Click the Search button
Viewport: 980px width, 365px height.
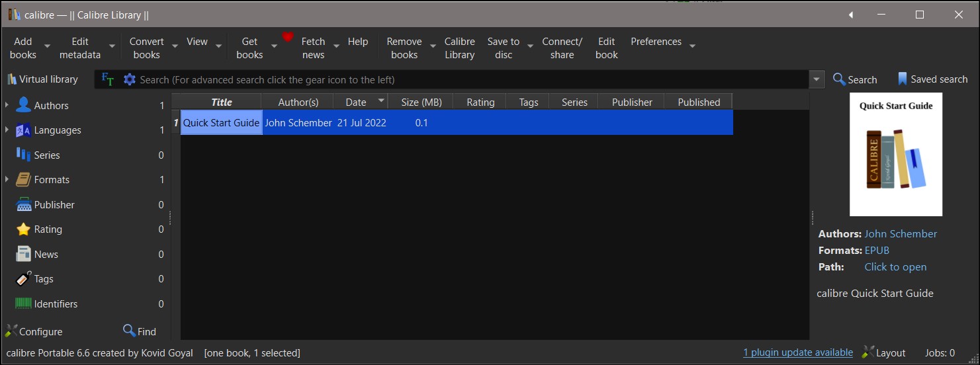click(855, 79)
